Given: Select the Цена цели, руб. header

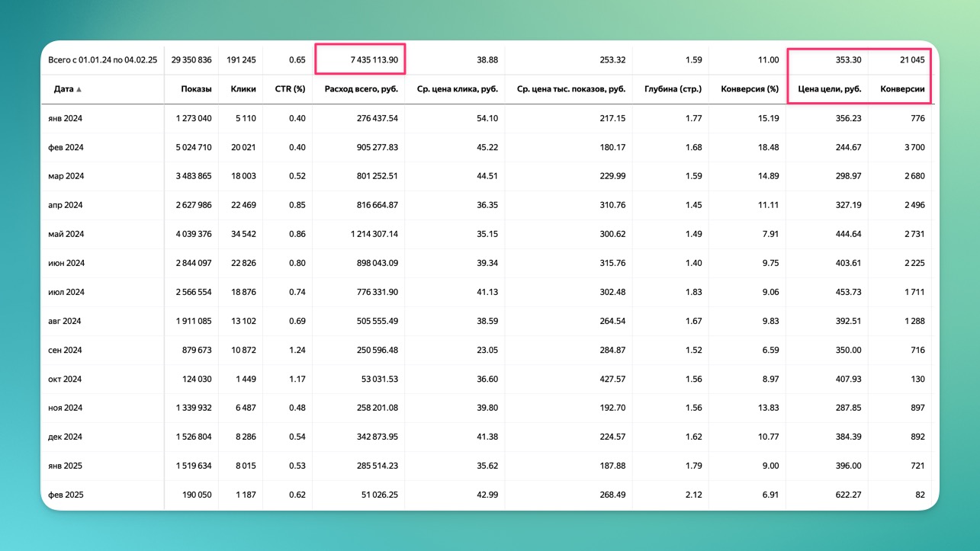Looking at the screenshot, I should point(829,89).
